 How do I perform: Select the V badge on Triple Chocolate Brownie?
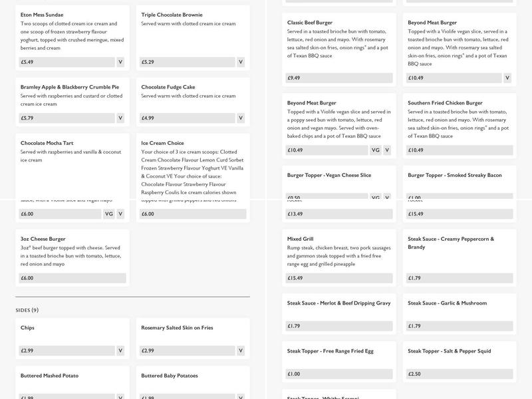[241, 62]
